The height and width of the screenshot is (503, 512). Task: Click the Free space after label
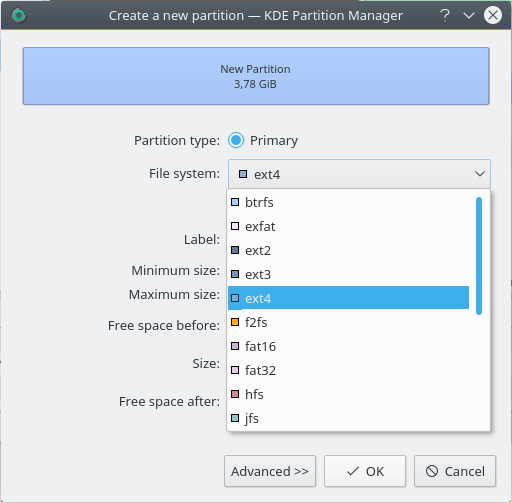coord(169,402)
